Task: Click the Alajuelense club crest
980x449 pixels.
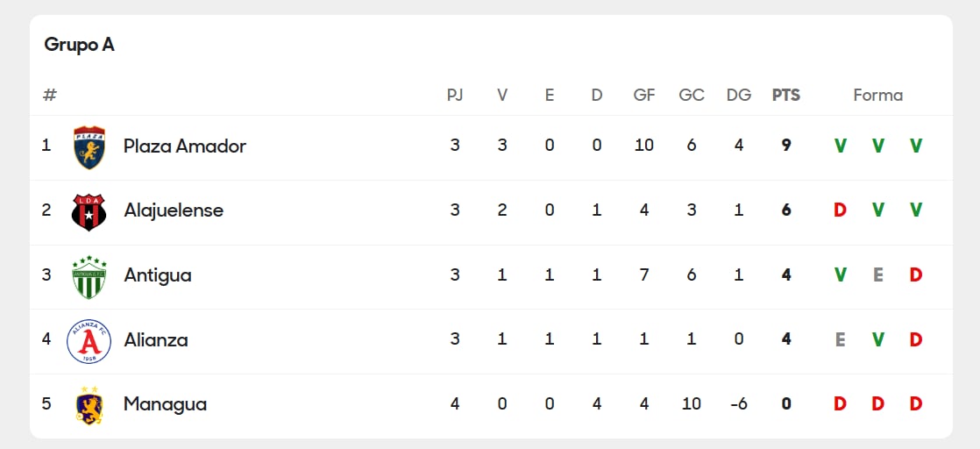Action: pyautogui.click(x=89, y=211)
